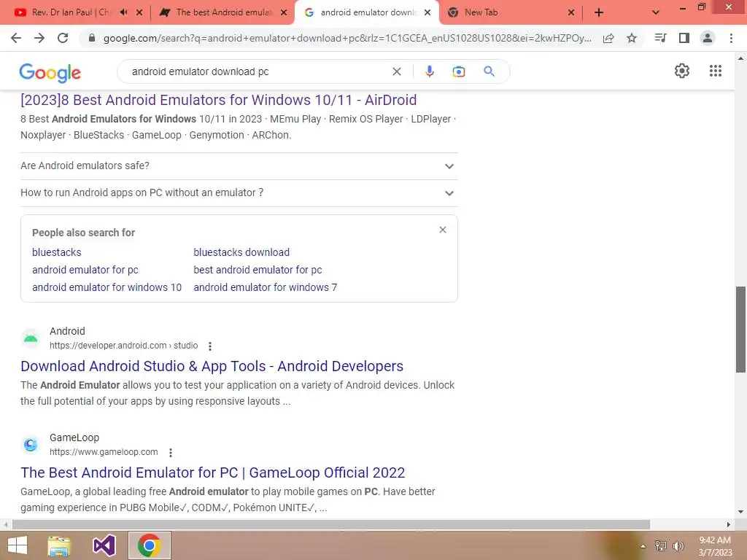The width and height of the screenshot is (747, 560).
Task: Open GameLoop Best Android Emulator link
Action: pos(213,472)
